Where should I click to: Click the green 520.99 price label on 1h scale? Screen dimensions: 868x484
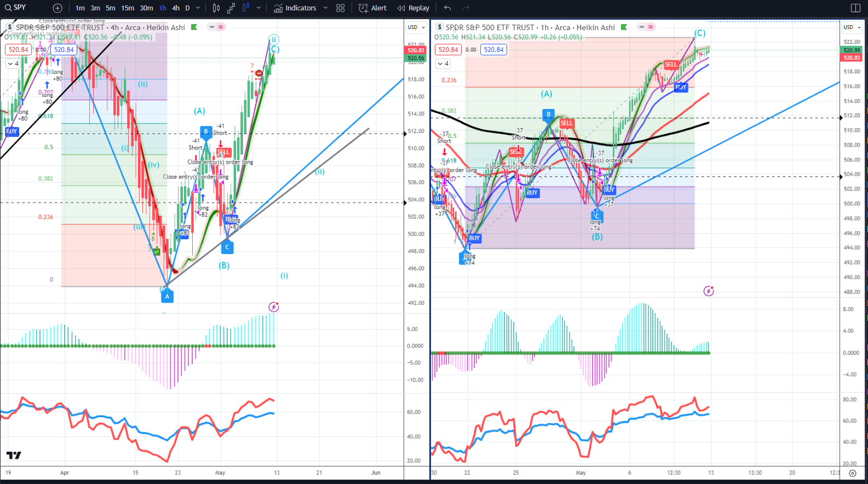852,50
